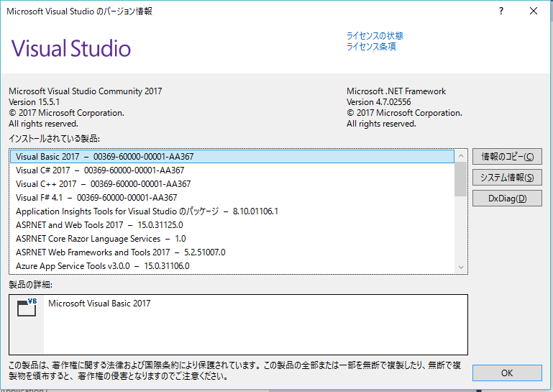The image size is (553, 392).
Task: Click the product list scroll-up arrow
Action: click(x=461, y=155)
